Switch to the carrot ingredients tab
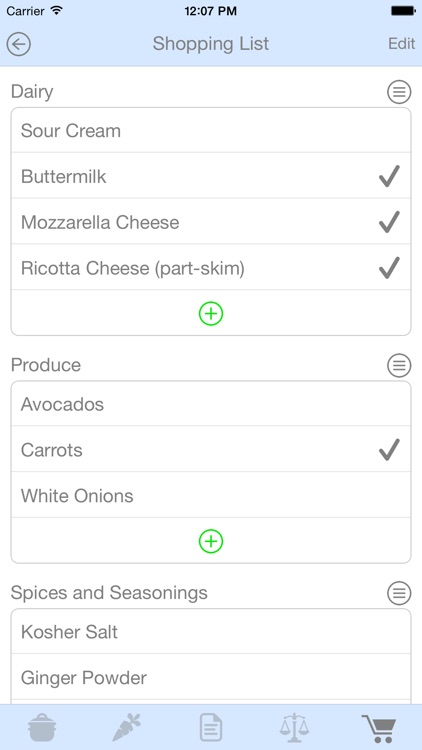 click(126, 727)
